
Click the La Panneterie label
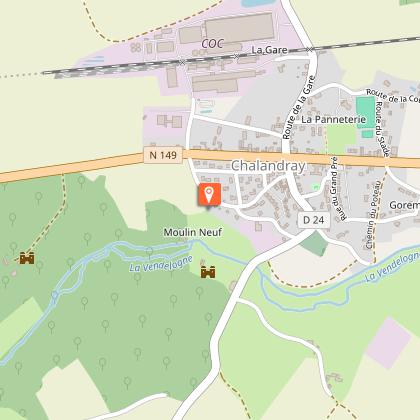[334, 119]
